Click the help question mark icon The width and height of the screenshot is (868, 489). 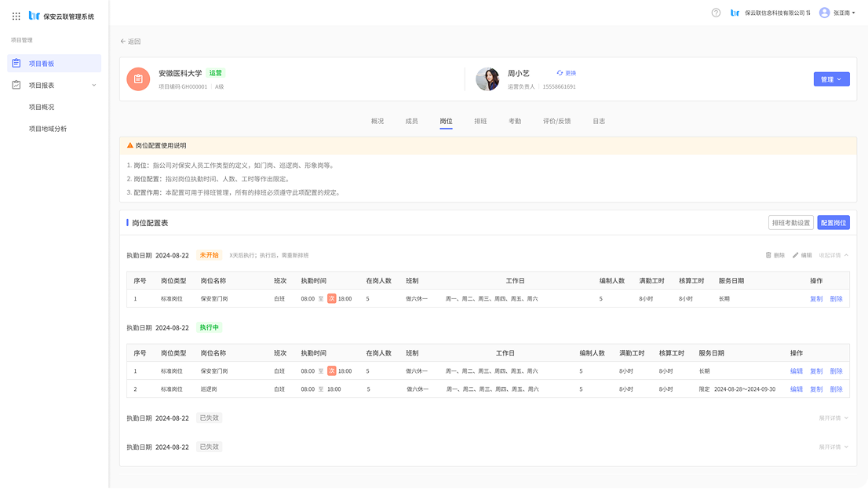716,13
